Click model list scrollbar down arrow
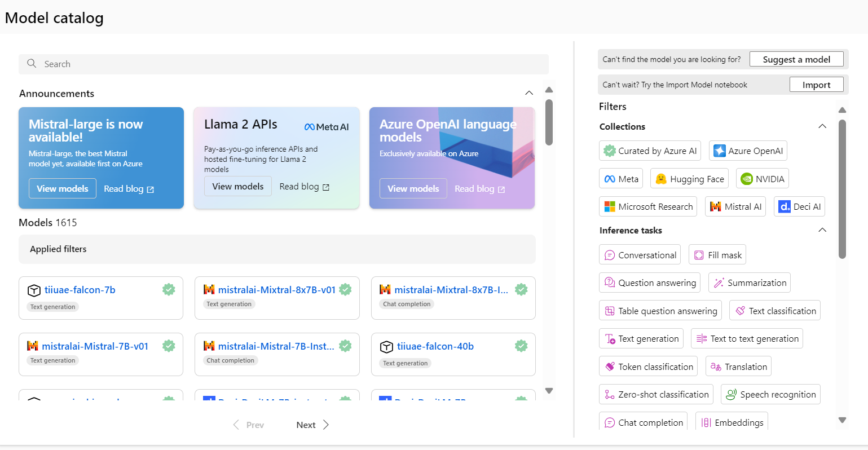The image size is (868, 450). coord(549,390)
